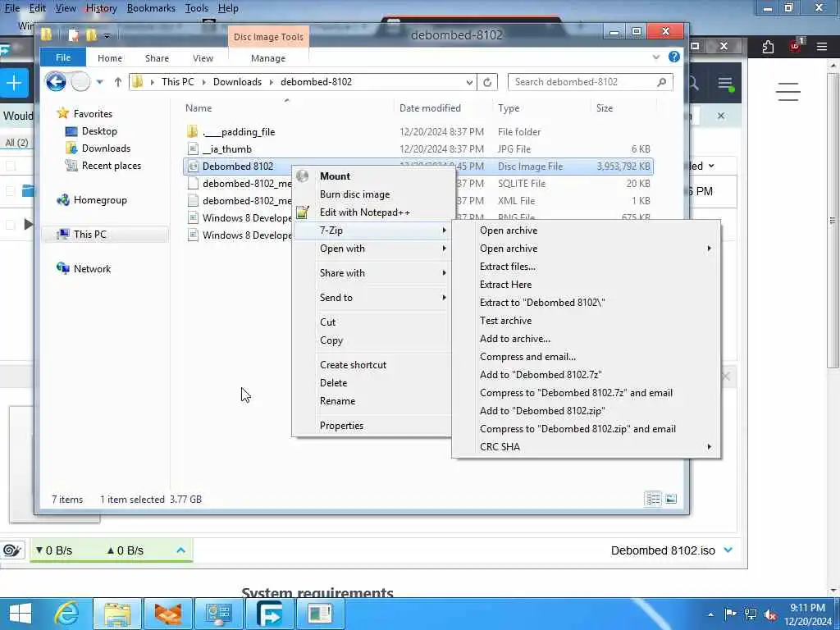Screen dimensions: 840x630
Task: Open network icon in system tray
Action: [750, 614]
